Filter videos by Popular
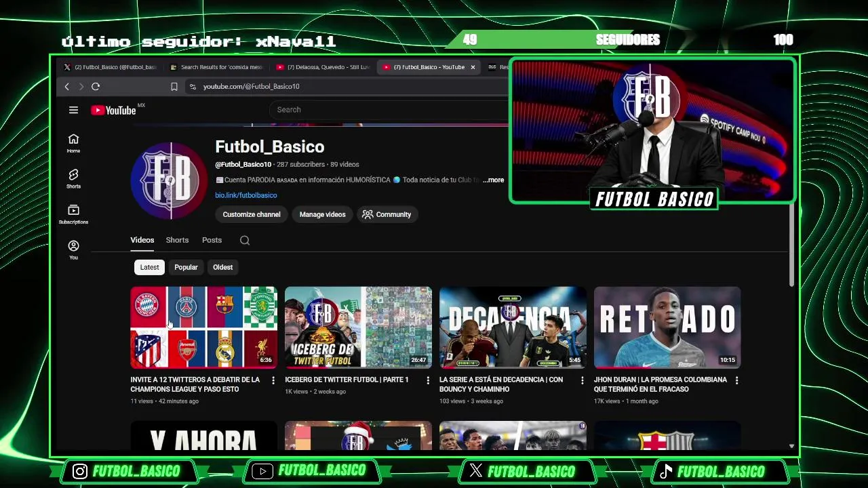 186,267
